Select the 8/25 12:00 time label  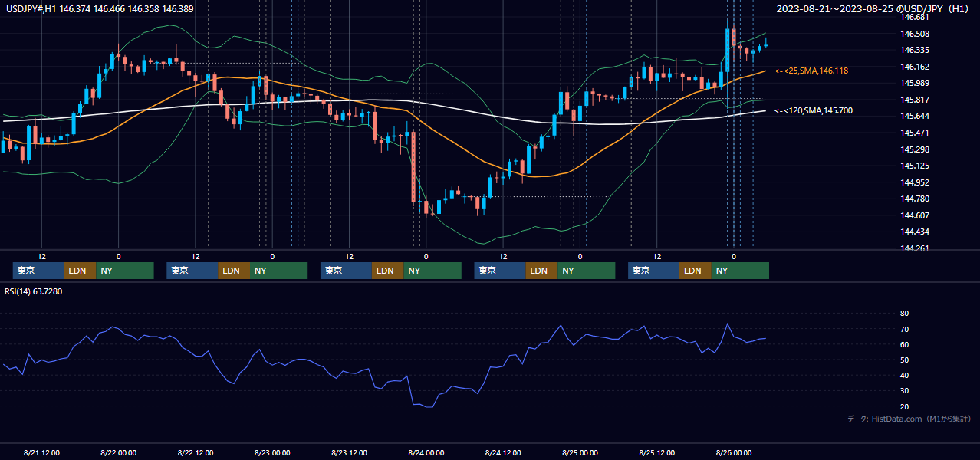pyautogui.click(x=657, y=452)
